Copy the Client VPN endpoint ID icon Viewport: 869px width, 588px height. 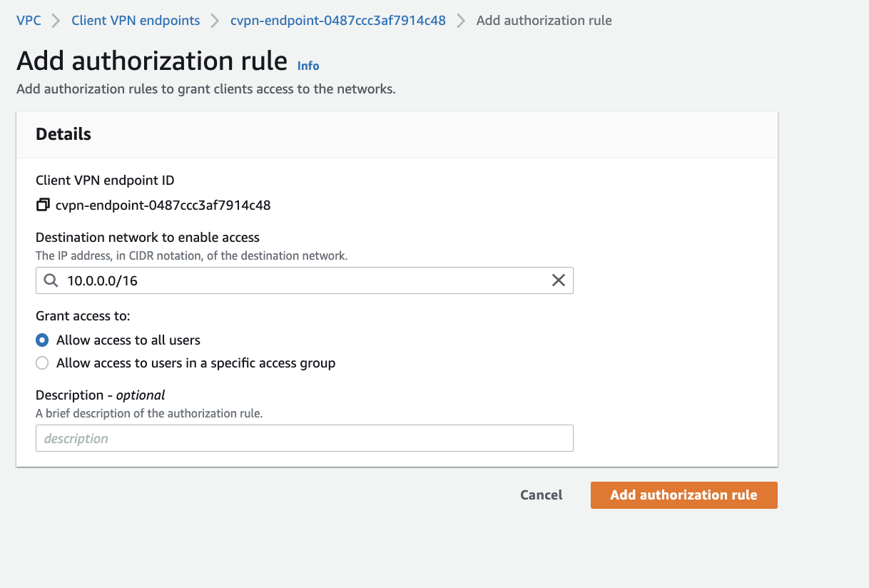[x=43, y=206]
